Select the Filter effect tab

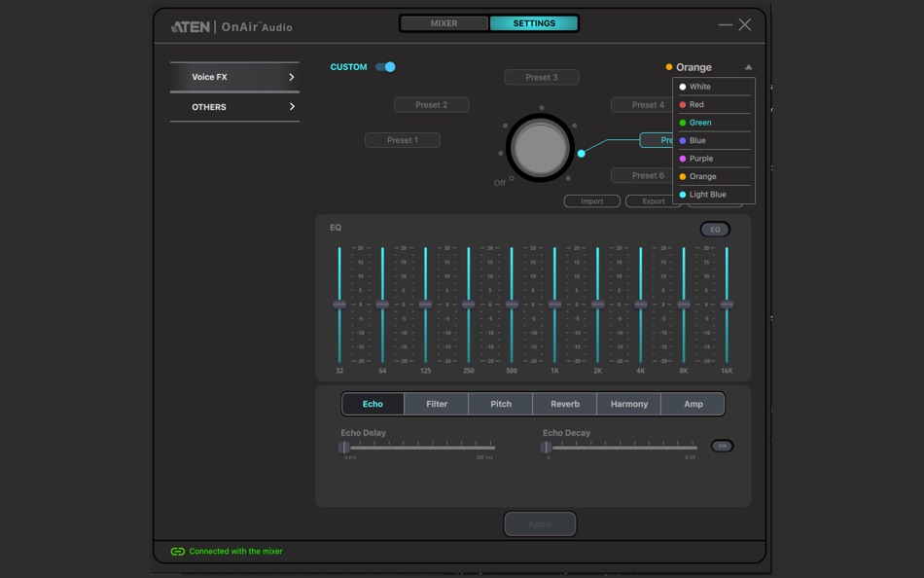tap(437, 404)
